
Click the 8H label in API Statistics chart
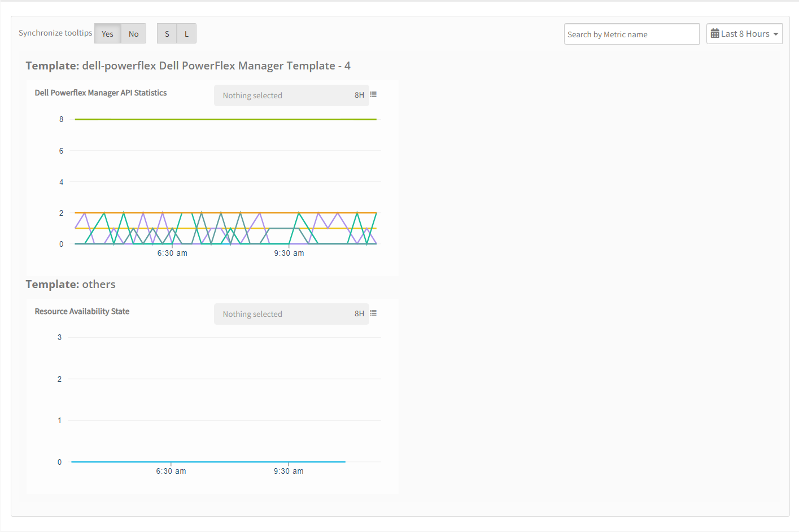[359, 95]
